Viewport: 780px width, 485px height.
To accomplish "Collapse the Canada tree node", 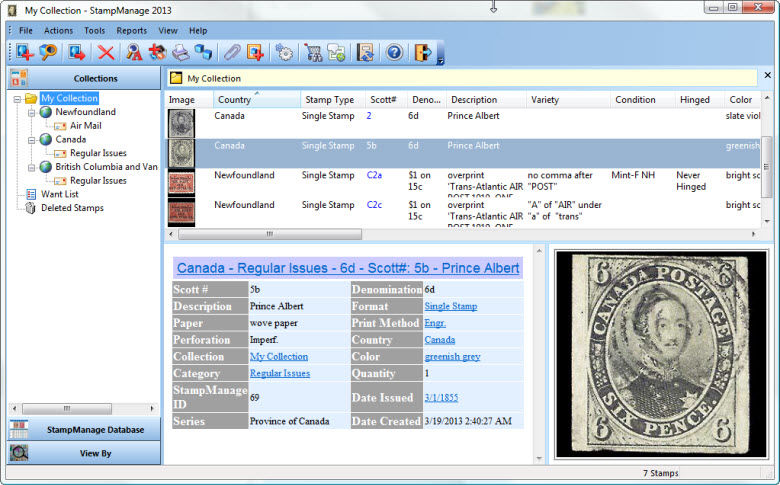I will (31, 140).
